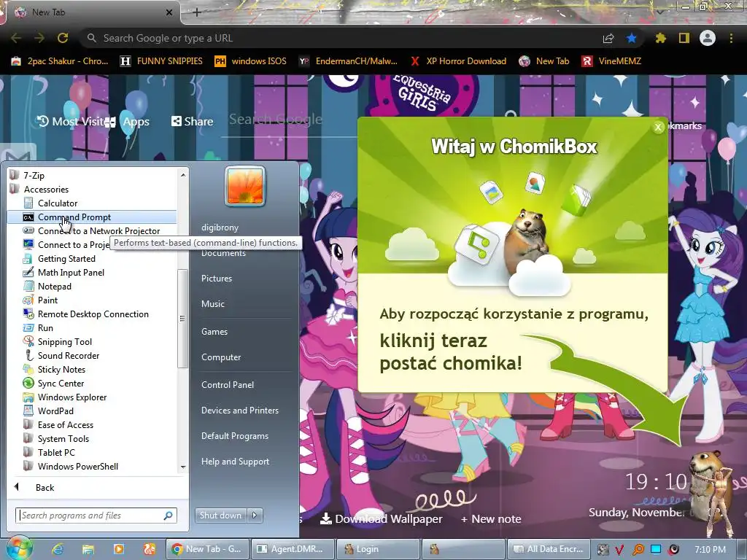
Task: Open Sticky Notes icon in the list
Action: [28, 370]
